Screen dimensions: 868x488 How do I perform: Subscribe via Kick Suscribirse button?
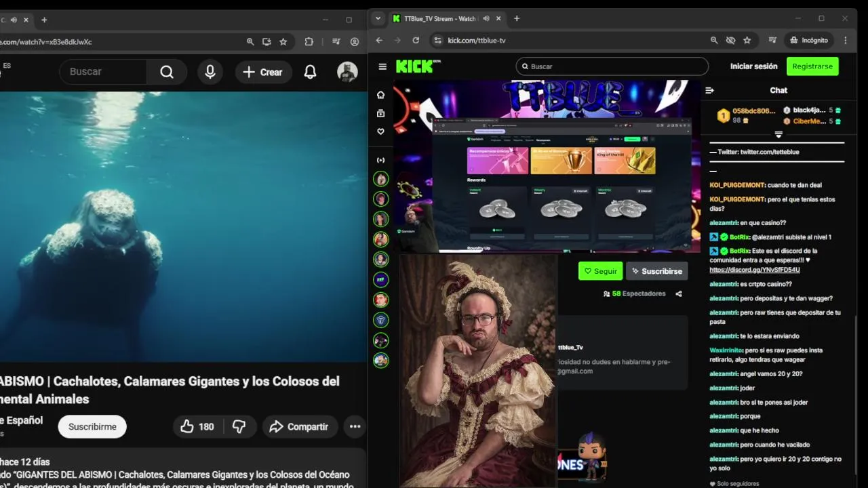coord(656,271)
